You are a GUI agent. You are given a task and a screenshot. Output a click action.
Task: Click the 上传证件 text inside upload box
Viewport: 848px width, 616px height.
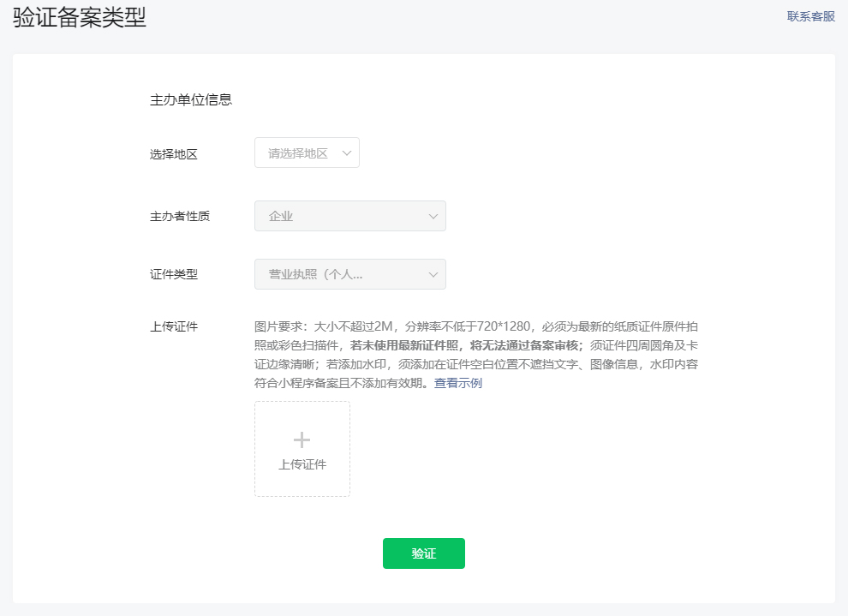pos(302,465)
